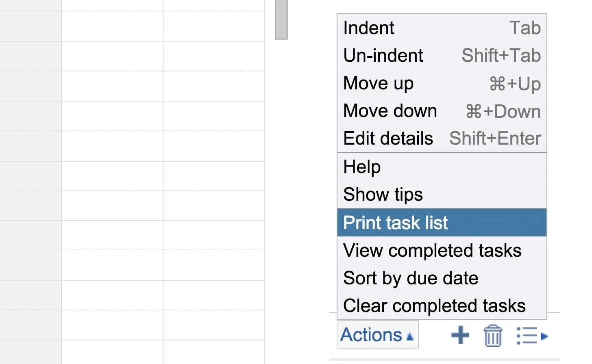The image size is (592, 364).
Task: Delete task with the trash can icon
Action: tap(493, 336)
